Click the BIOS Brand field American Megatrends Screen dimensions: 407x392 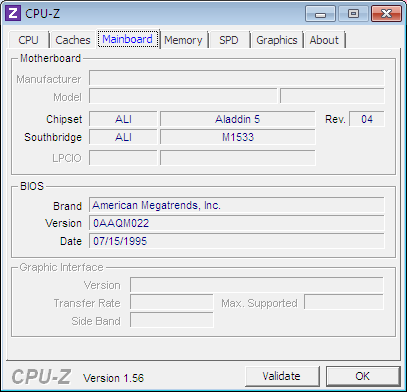coord(237,205)
